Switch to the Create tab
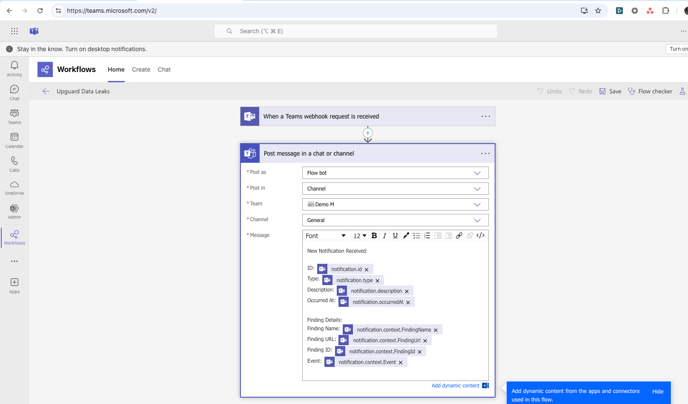This screenshot has width=688, height=404. tap(141, 69)
